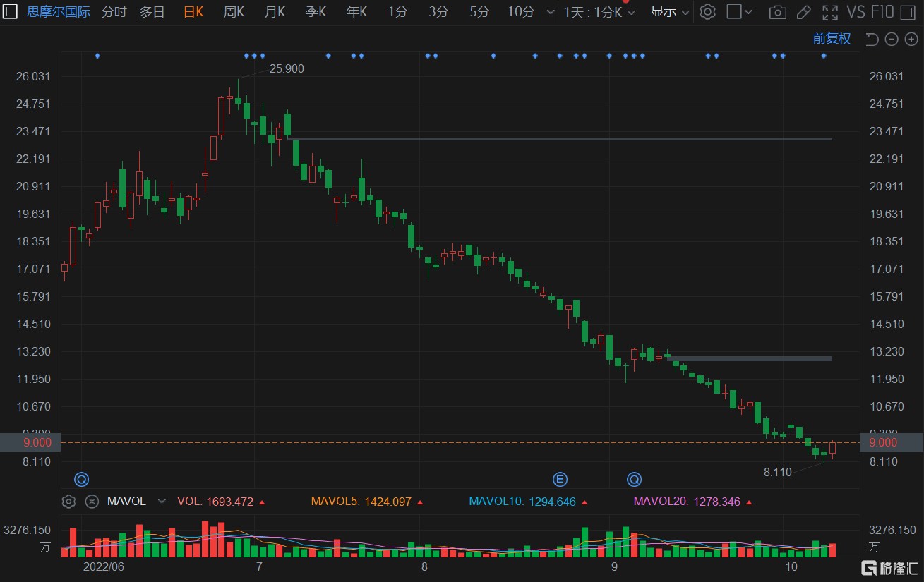924x582 pixels.
Task: Expand more periods chevron after 10分
Action: (x=550, y=12)
